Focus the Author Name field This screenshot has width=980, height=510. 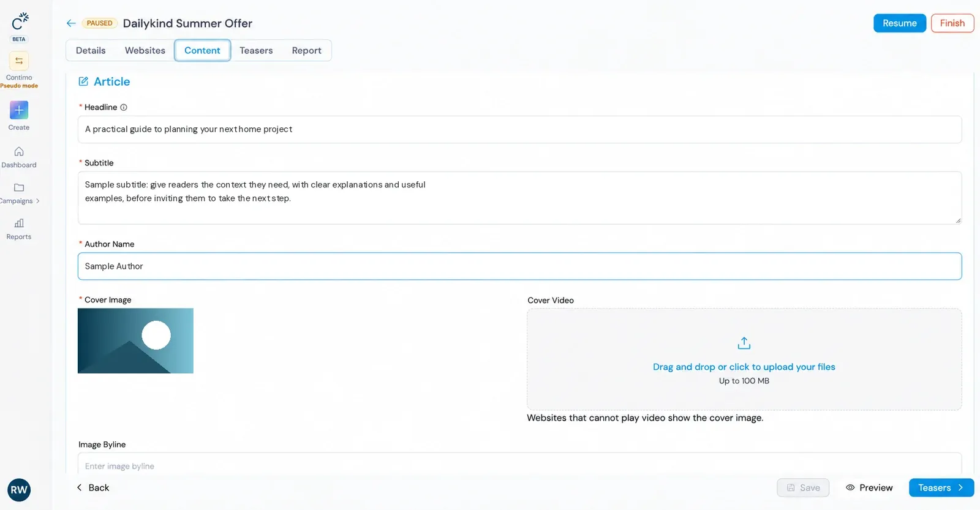[519, 266]
